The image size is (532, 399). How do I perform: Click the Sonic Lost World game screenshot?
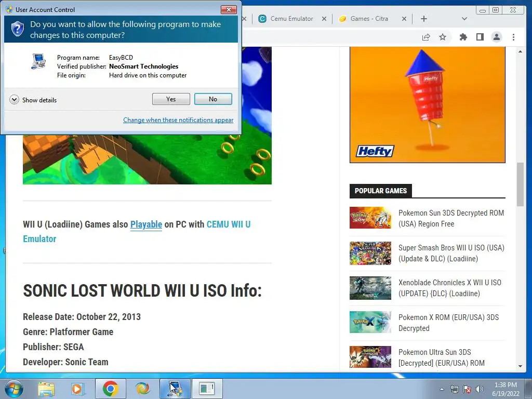point(147,159)
